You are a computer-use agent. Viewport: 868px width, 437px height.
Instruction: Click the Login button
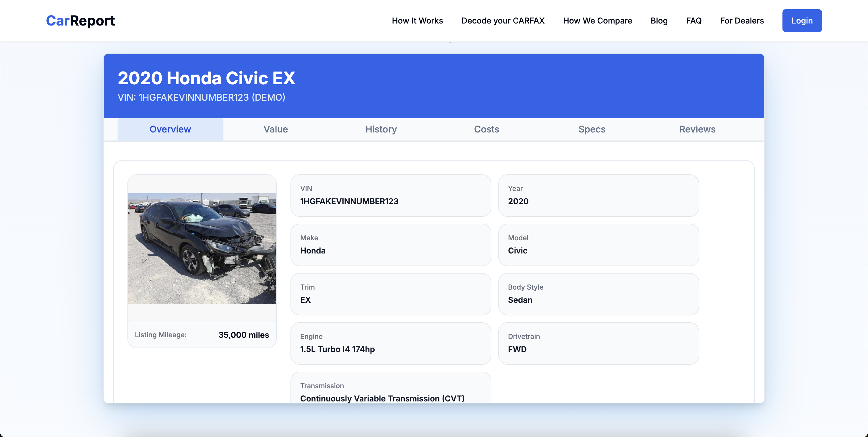click(x=802, y=21)
